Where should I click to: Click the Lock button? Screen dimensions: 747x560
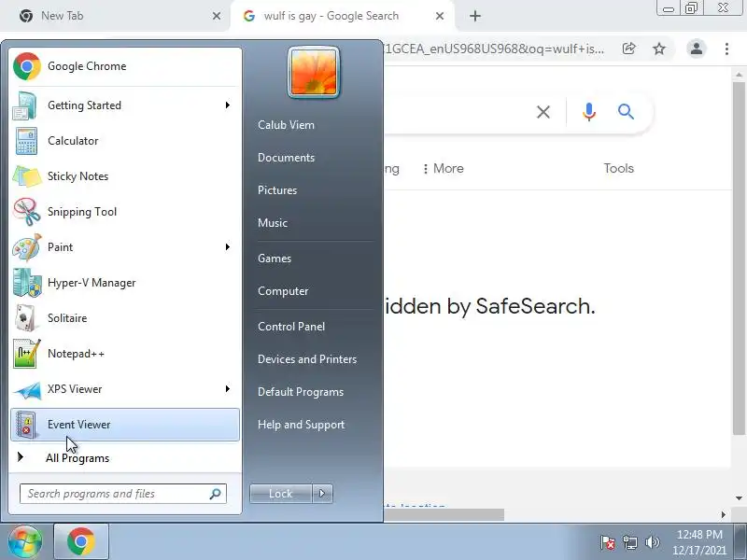[281, 494]
